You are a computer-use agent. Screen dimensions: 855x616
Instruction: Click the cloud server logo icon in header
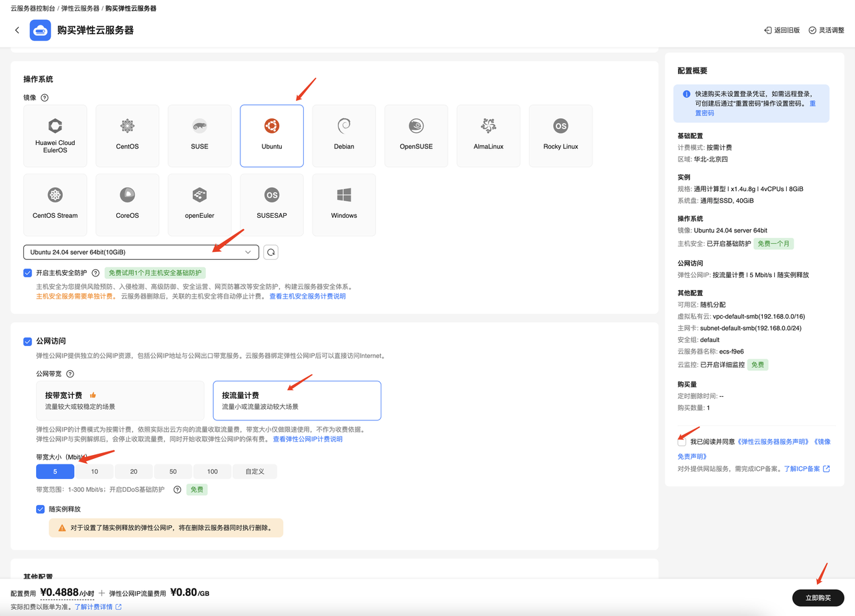(40, 30)
